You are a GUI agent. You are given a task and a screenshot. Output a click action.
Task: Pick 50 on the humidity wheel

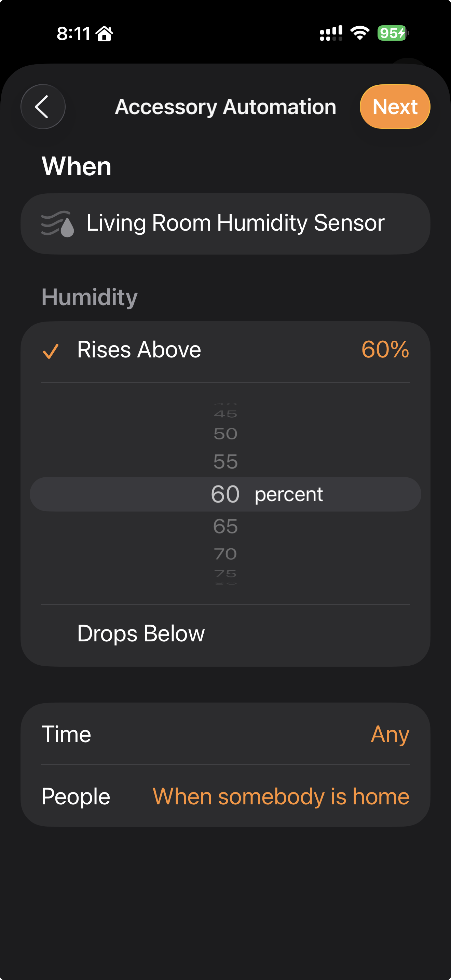pos(225,434)
